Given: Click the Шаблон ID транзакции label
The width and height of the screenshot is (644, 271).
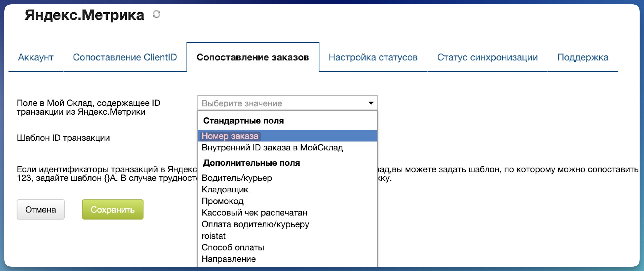Looking at the screenshot, I should 63,138.
